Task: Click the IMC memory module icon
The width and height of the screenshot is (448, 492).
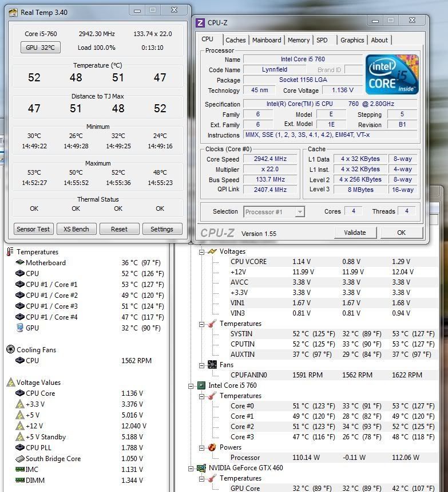Action: coord(20,470)
